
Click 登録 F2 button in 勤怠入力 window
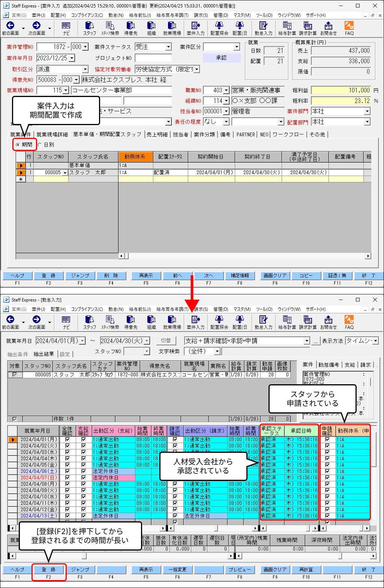tap(49, 570)
